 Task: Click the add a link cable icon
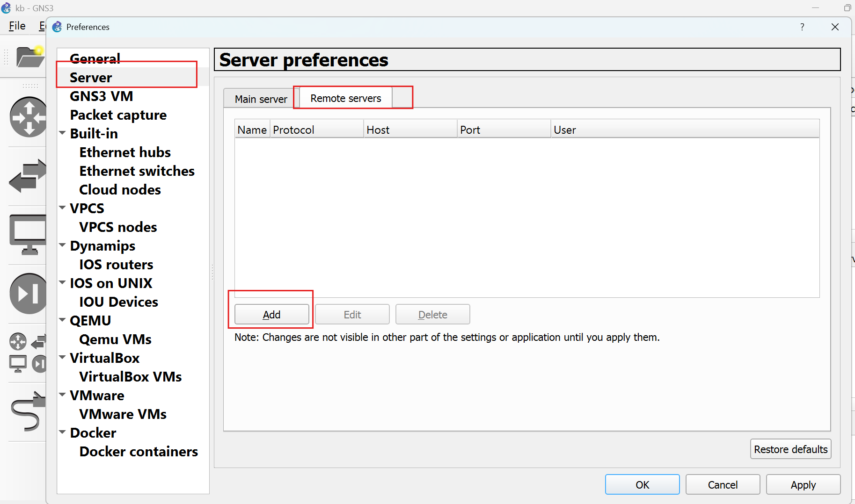pyautogui.click(x=27, y=411)
